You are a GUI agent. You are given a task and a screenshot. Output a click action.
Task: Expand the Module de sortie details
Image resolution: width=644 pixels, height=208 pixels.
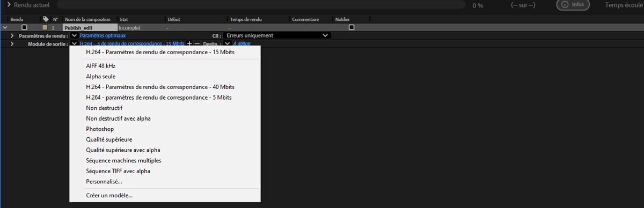click(12, 43)
